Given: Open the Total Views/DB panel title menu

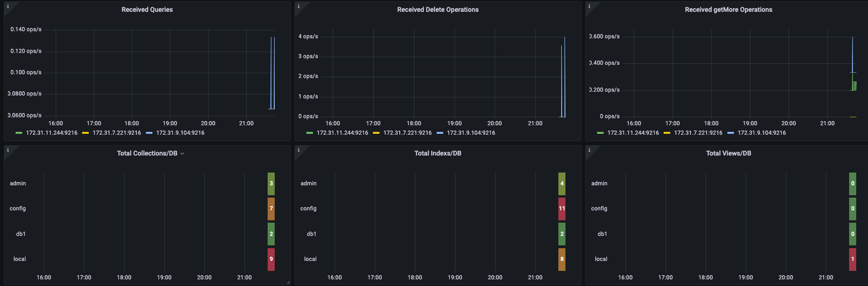Looking at the screenshot, I should (x=728, y=153).
